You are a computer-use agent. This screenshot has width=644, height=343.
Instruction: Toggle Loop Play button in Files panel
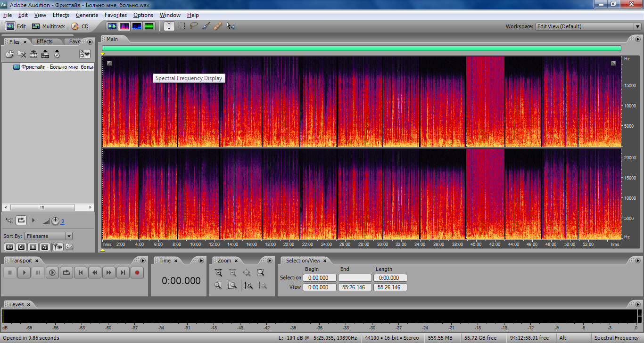pos(21,220)
